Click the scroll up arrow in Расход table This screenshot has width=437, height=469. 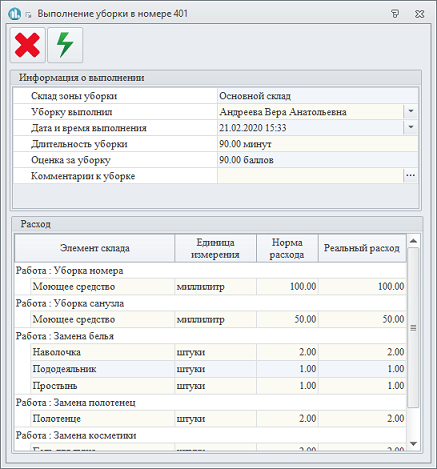[x=413, y=241]
